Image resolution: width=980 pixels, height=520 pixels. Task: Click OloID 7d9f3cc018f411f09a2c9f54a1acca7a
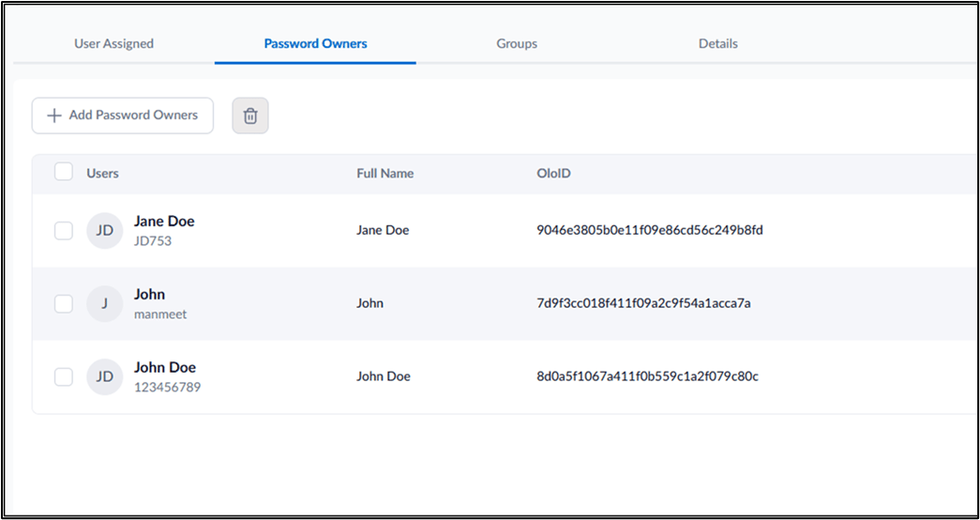[x=643, y=303]
